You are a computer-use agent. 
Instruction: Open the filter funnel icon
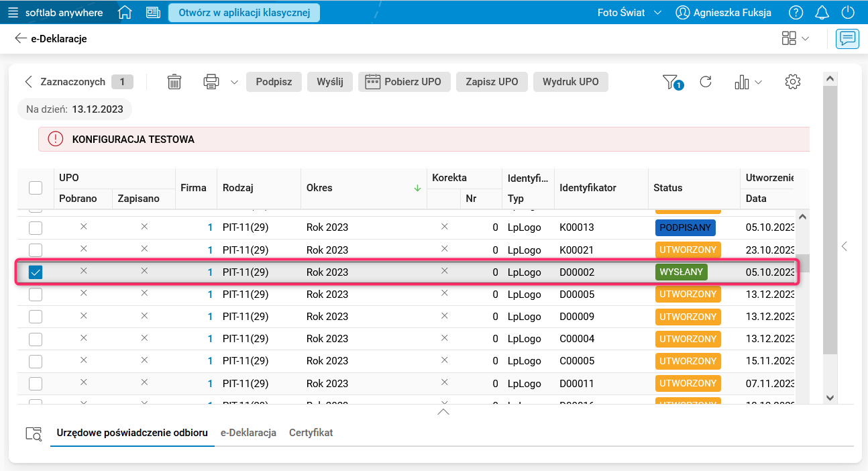pyautogui.click(x=671, y=82)
